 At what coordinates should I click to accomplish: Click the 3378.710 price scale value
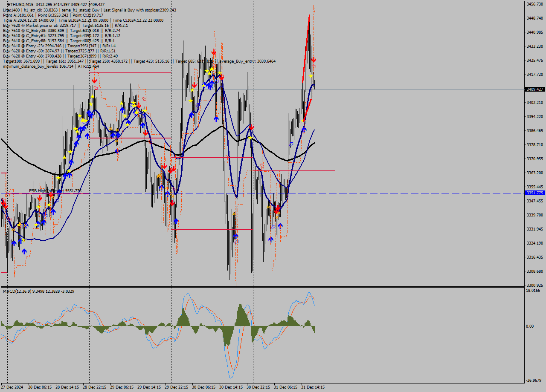pos(534,144)
